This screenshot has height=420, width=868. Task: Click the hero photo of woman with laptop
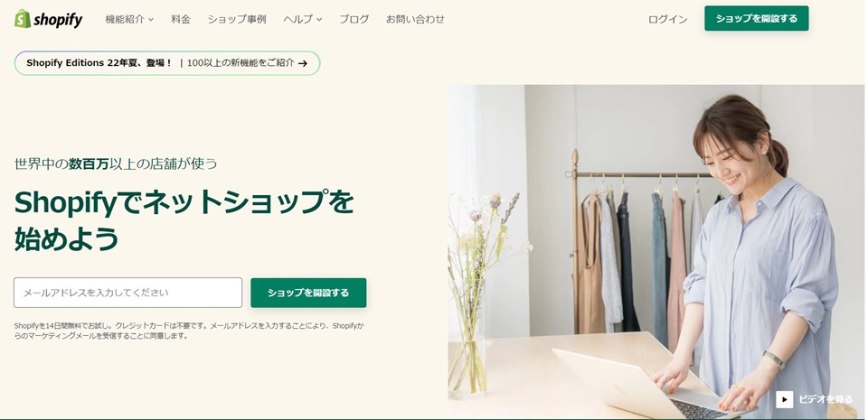(656, 251)
